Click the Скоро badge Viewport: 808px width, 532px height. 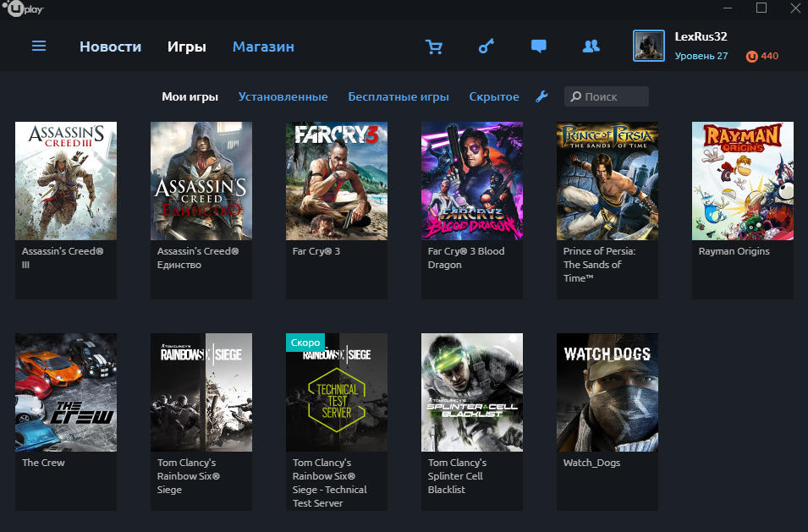[305, 343]
